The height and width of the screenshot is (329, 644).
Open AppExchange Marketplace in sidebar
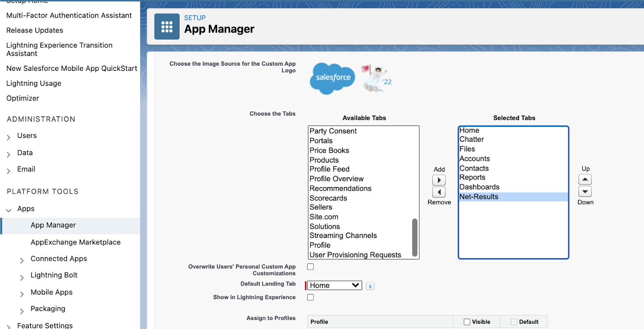(76, 242)
